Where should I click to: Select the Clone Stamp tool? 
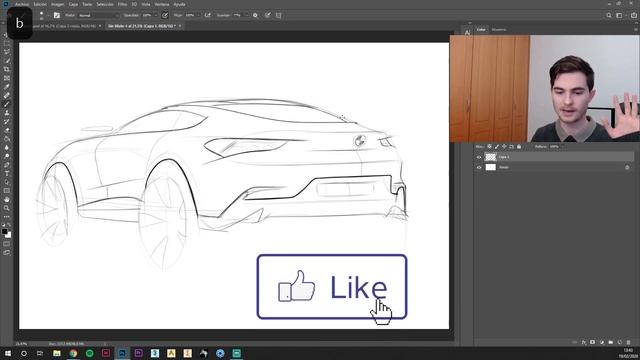pyautogui.click(x=7, y=113)
